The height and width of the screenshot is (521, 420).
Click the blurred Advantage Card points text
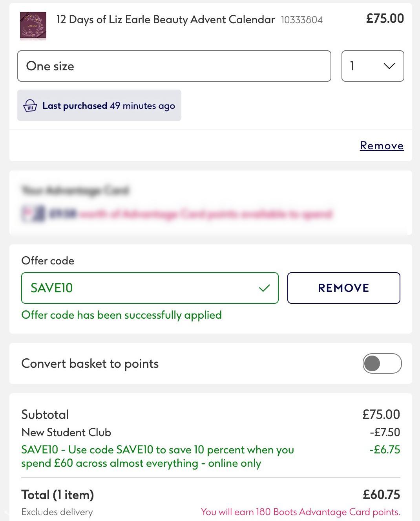point(191,214)
